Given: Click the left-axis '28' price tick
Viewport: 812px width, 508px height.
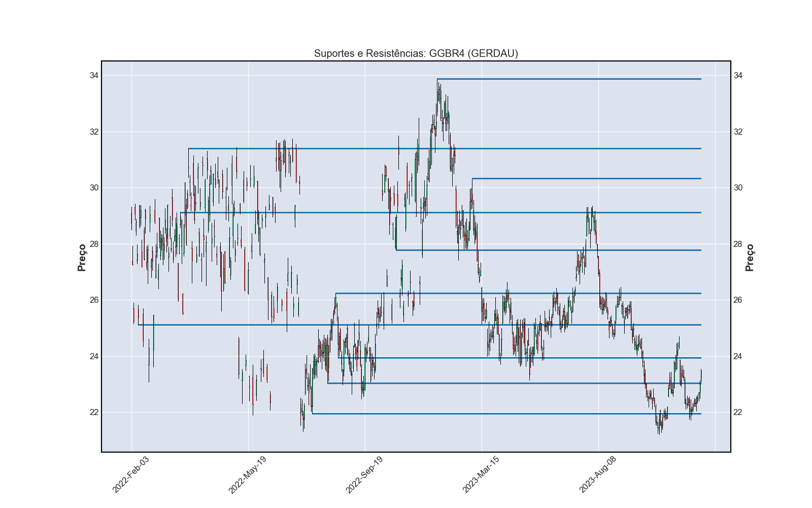Looking at the screenshot, I should pyautogui.click(x=94, y=244).
